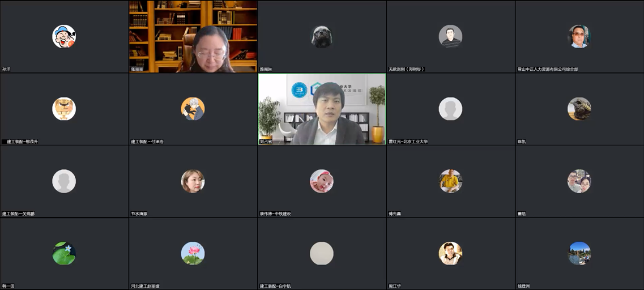
Task: Click the 霍红元-北京工业大学 name label
Action: coord(408,142)
